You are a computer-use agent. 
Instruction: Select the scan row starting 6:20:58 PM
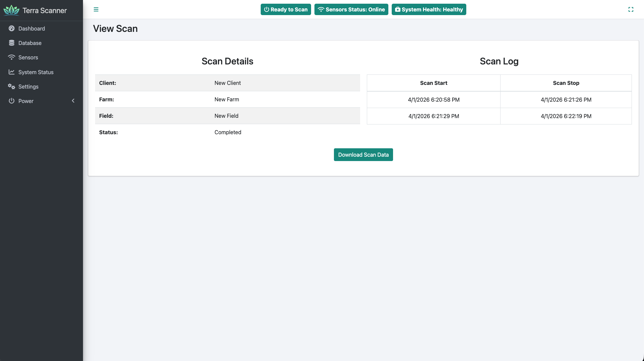pyautogui.click(x=433, y=100)
